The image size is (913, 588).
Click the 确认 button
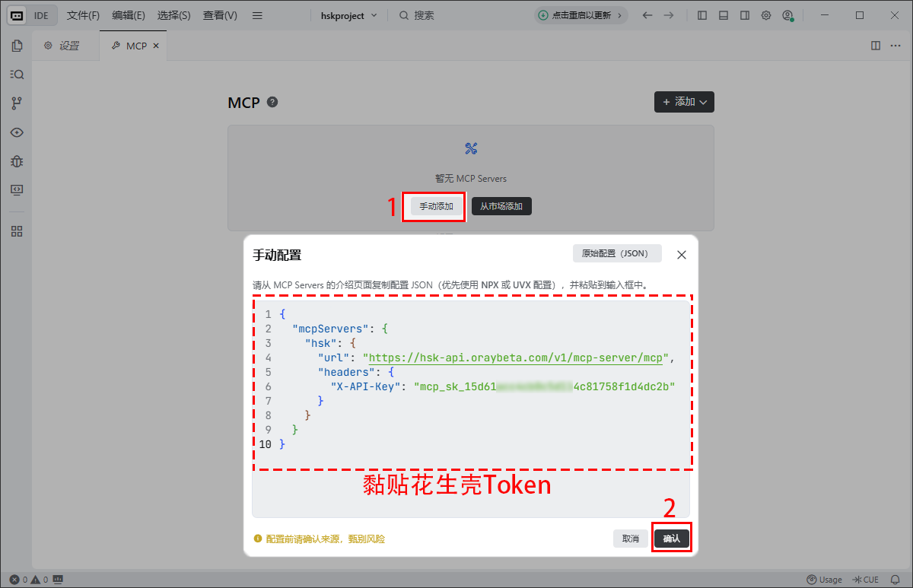pos(672,539)
